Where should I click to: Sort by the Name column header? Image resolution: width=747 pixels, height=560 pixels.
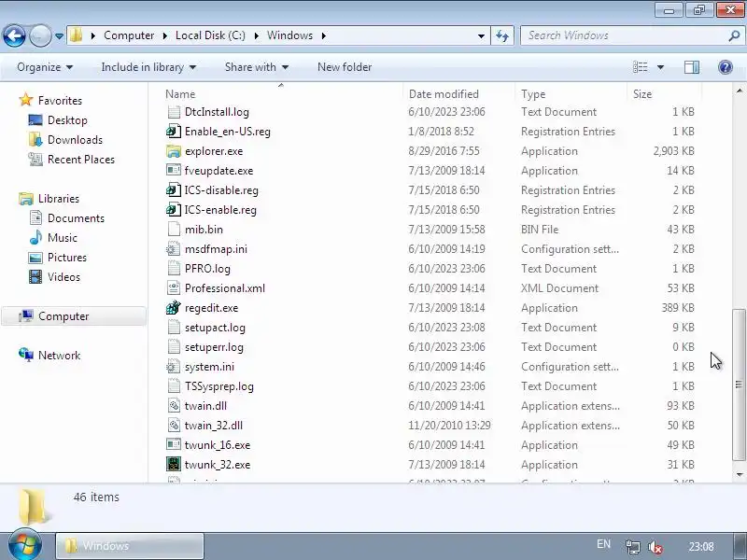(x=282, y=94)
